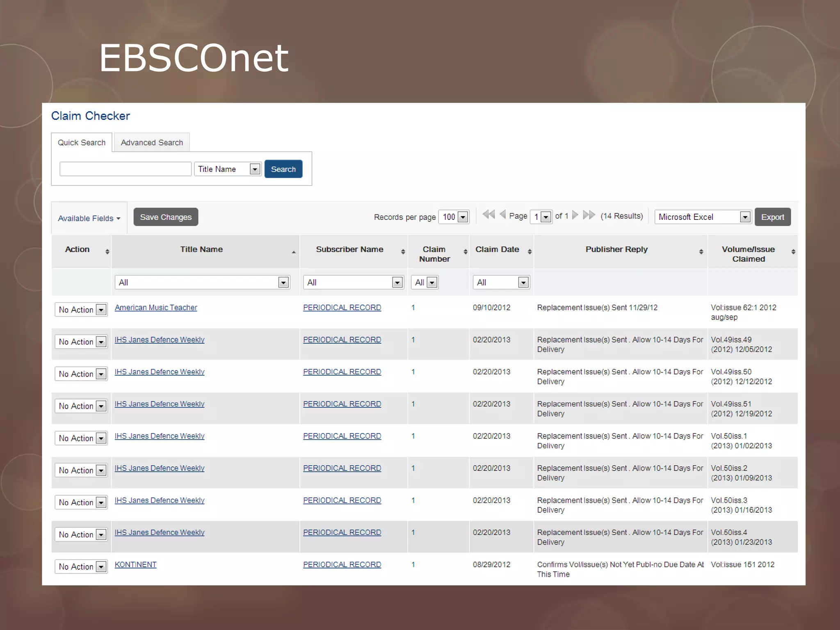Sort by the Title Name column
Screen dimensions: 840x630
click(x=294, y=252)
